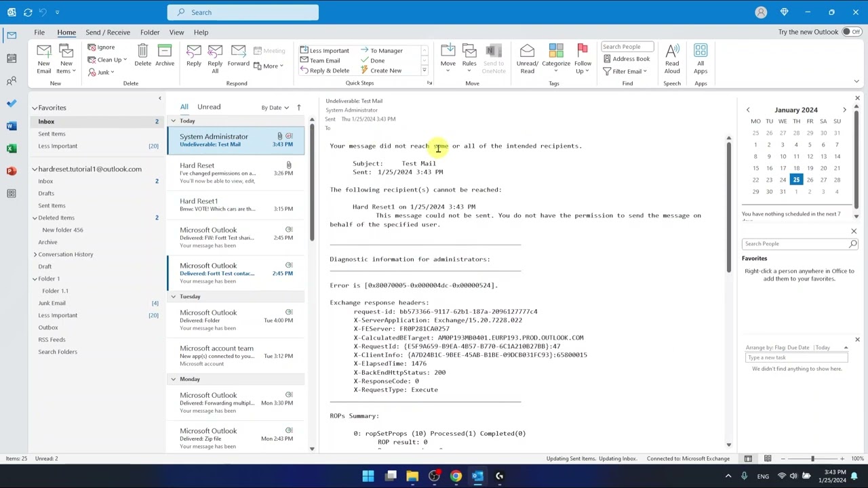Open the Follow Up flag menu
Image resolution: width=868 pixels, height=488 pixels.
[583, 60]
